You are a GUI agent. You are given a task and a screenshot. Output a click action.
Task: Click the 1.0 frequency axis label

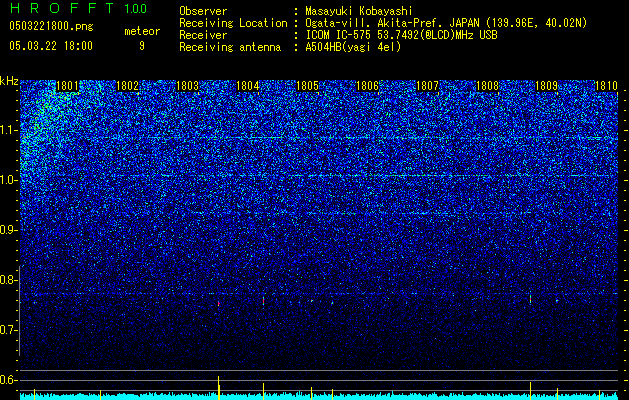(9, 180)
